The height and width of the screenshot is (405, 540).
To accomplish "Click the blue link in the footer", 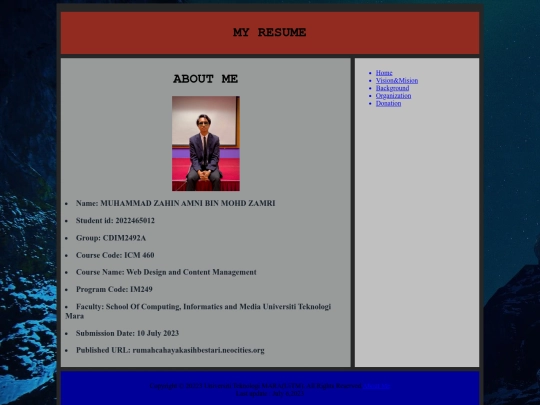I will (376, 386).
